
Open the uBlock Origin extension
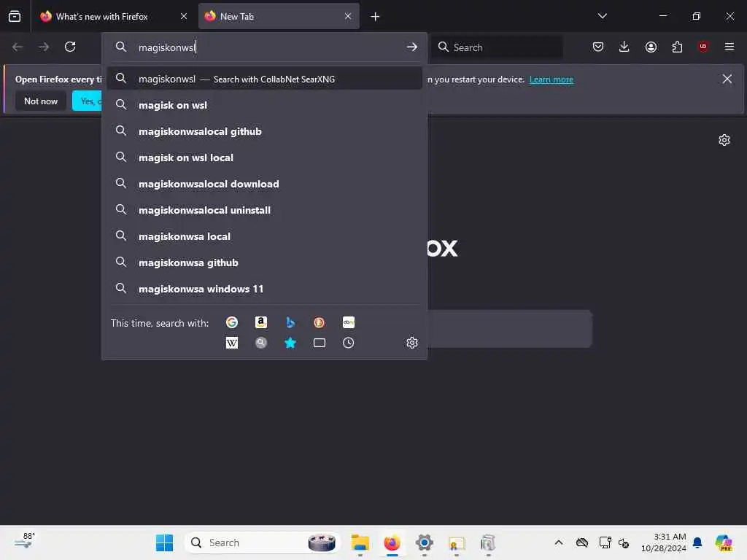(703, 47)
